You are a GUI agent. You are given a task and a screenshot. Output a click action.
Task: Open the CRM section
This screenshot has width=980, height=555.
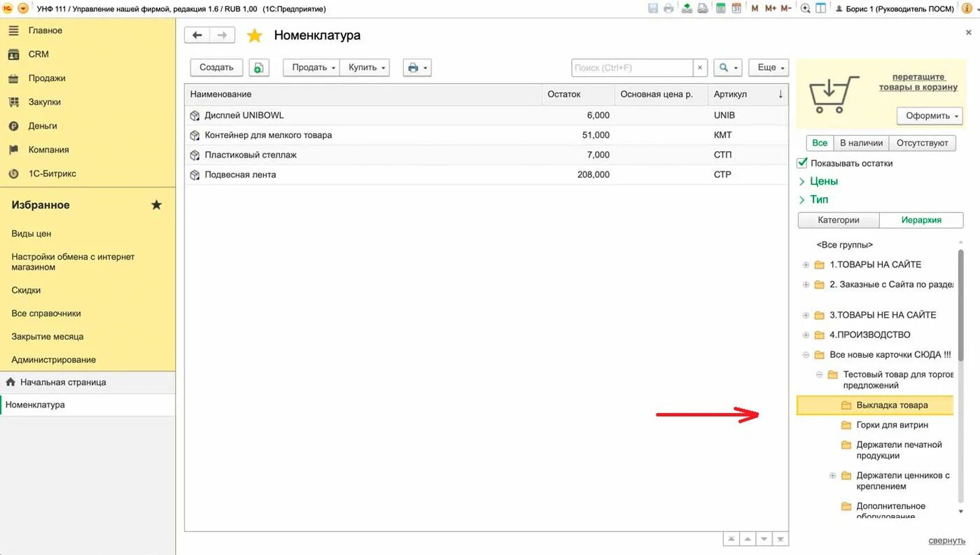coord(38,55)
